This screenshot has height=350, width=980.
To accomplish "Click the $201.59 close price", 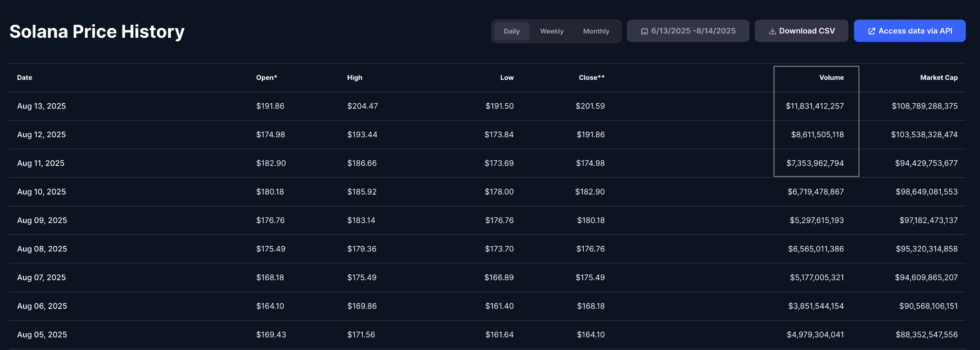I will pyautogui.click(x=590, y=106).
